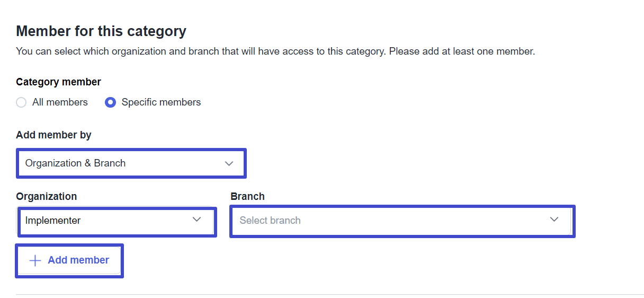The image size is (644, 298).
Task: Open the Implementer organization dropdown
Action: click(x=117, y=221)
